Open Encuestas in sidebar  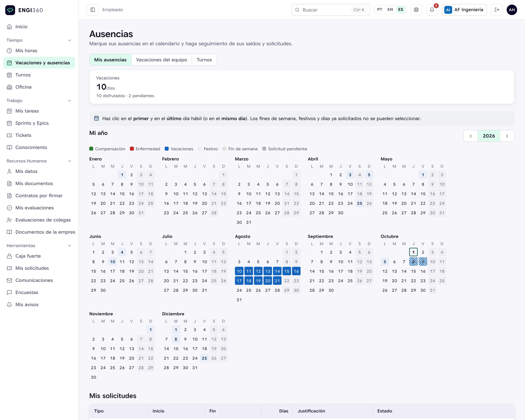39,292
